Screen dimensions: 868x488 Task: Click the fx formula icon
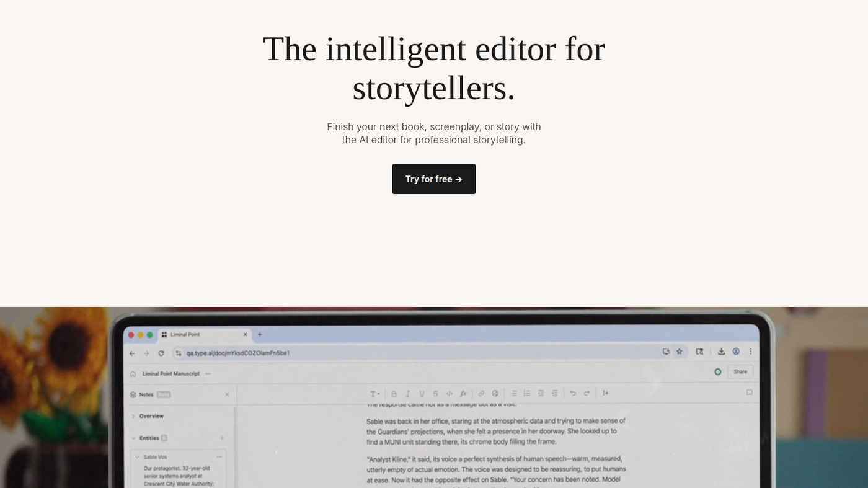pyautogui.click(x=463, y=394)
